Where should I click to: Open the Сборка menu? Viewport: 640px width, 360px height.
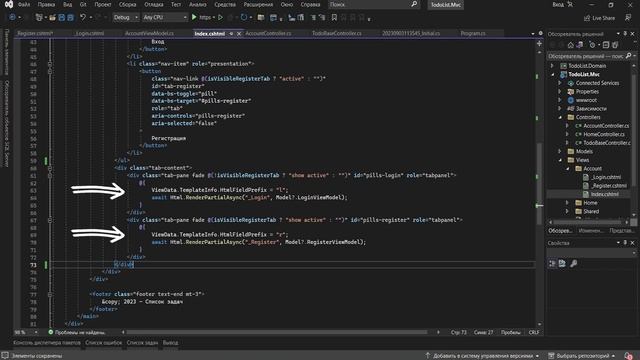127,4
